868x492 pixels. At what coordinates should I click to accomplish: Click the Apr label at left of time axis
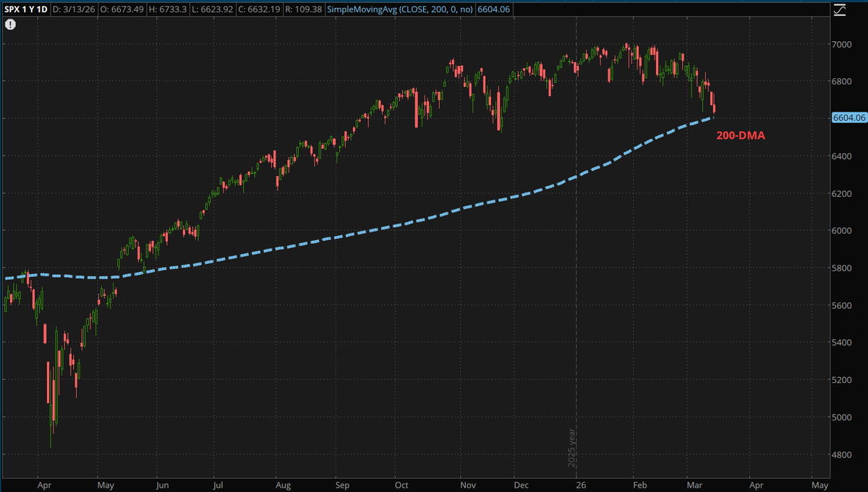point(44,485)
